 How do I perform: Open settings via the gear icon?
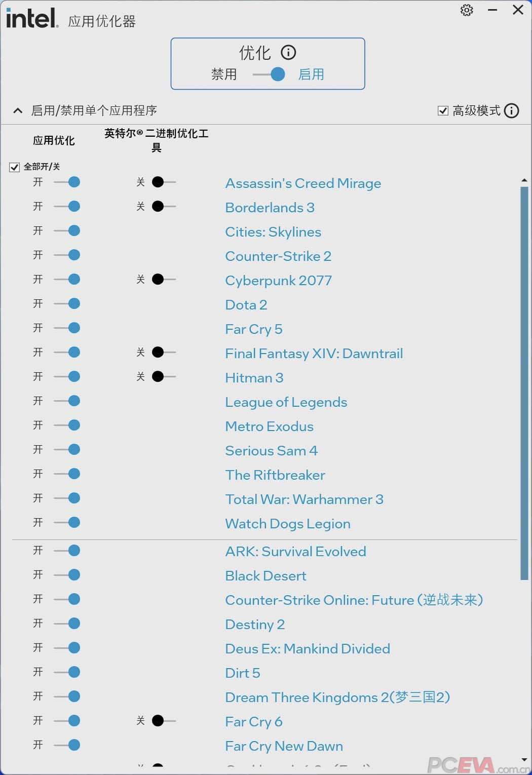tap(467, 10)
